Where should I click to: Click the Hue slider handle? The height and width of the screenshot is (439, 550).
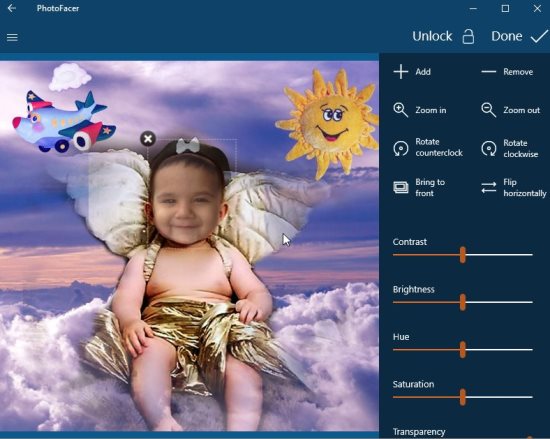tap(463, 350)
